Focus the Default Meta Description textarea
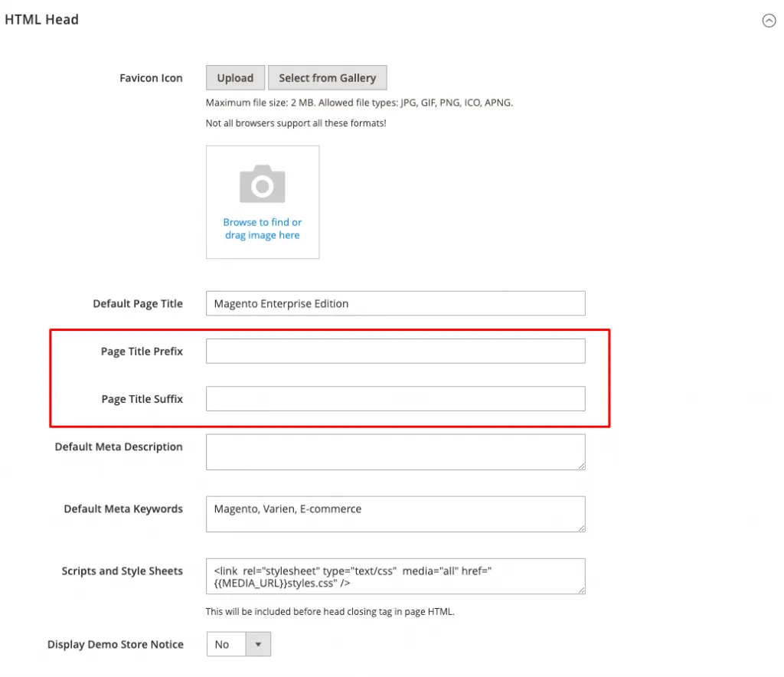Viewport: 784px width, 677px height. point(395,452)
